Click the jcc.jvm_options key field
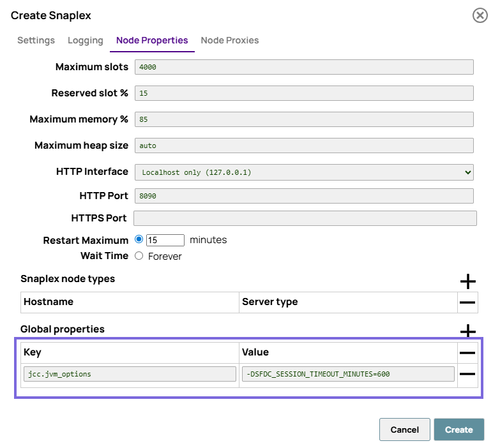Viewport: 500px width, 448px height. tap(130, 374)
